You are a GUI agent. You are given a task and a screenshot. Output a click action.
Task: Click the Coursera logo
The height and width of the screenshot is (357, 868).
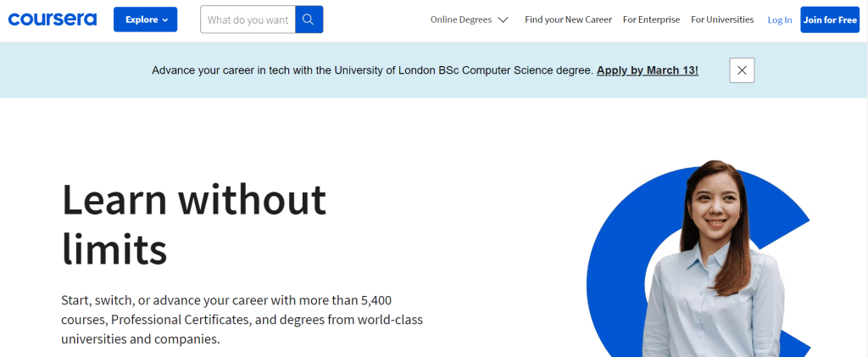pos(53,20)
